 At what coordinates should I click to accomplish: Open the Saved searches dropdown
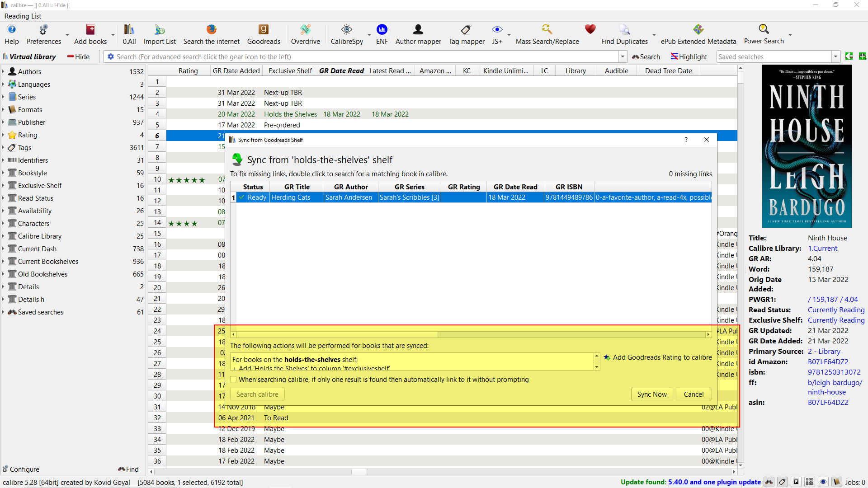click(835, 56)
